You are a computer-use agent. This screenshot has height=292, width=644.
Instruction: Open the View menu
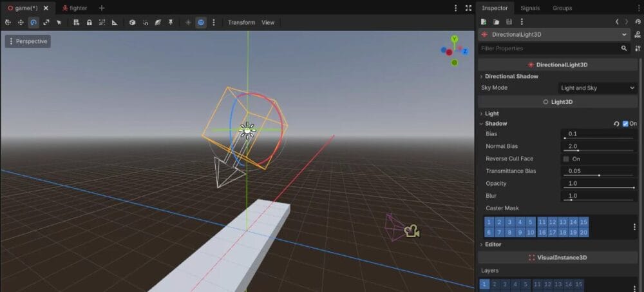point(268,23)
